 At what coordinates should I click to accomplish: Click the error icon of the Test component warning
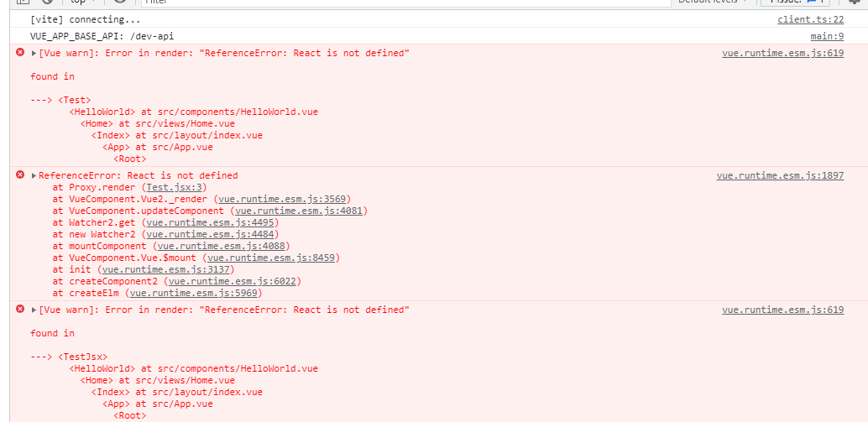pyautogui.click(x=20, y=52)
